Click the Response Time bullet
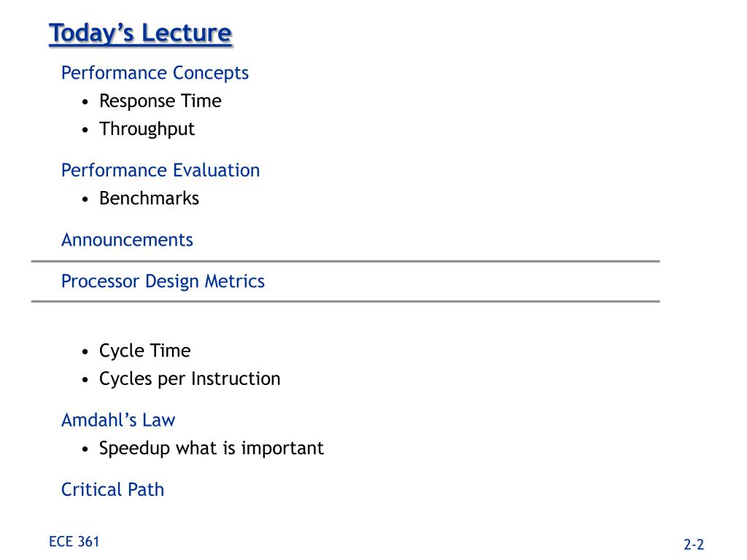Viewport: 747px width, 560px height. (160, 101)
